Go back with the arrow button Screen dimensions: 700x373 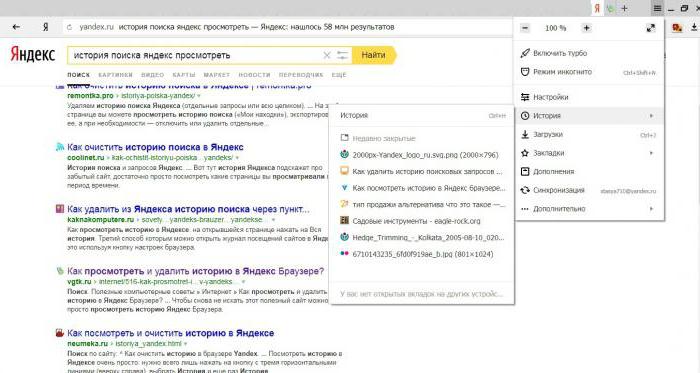(x=16, y=27)
